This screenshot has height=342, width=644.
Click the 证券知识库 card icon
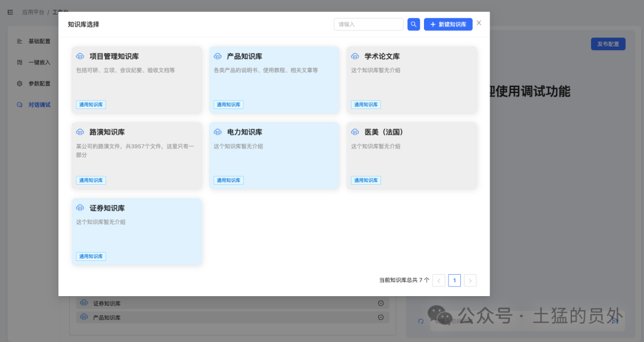tap(80, 208)
